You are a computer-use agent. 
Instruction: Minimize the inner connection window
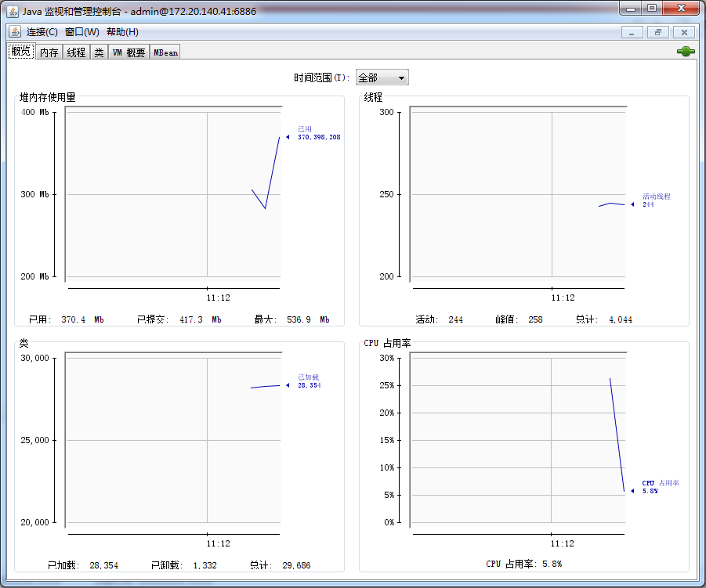(632, 32)
